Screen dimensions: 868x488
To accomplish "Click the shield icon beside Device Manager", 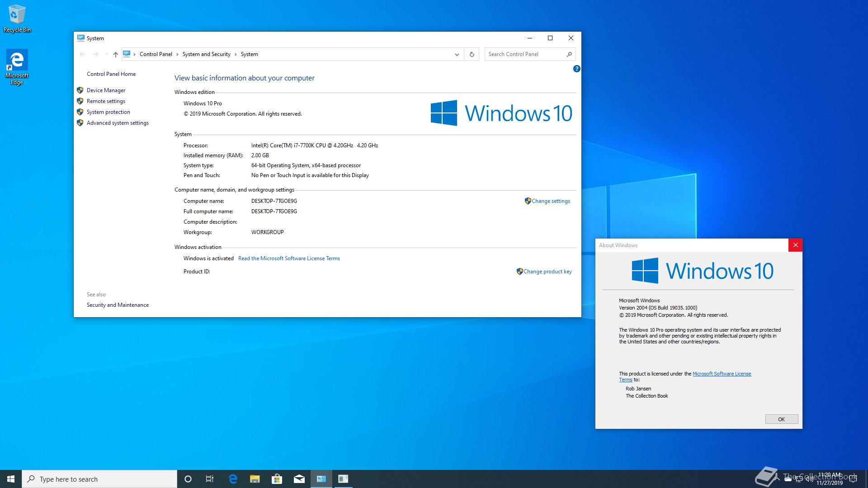I will pos(80,90).
